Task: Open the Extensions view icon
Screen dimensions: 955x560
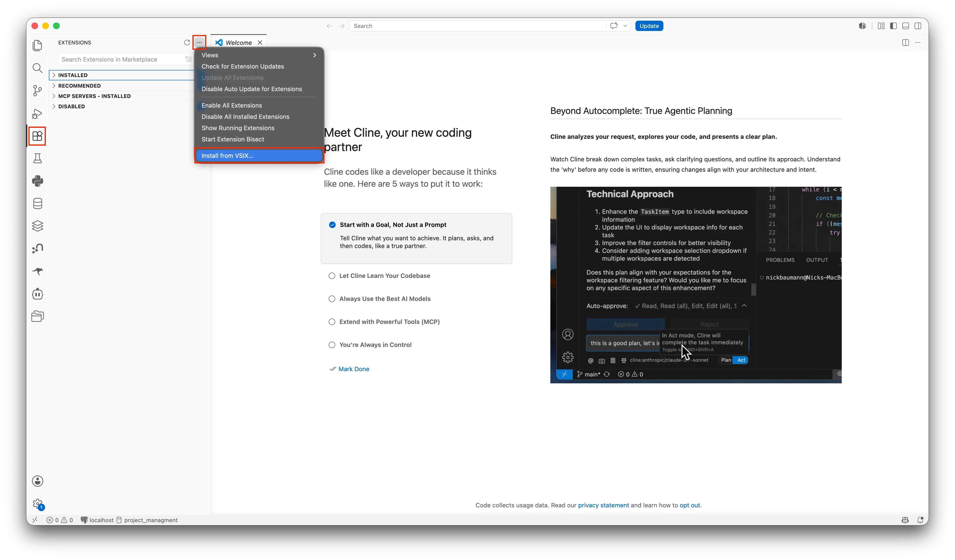Action: click(37, 136)
